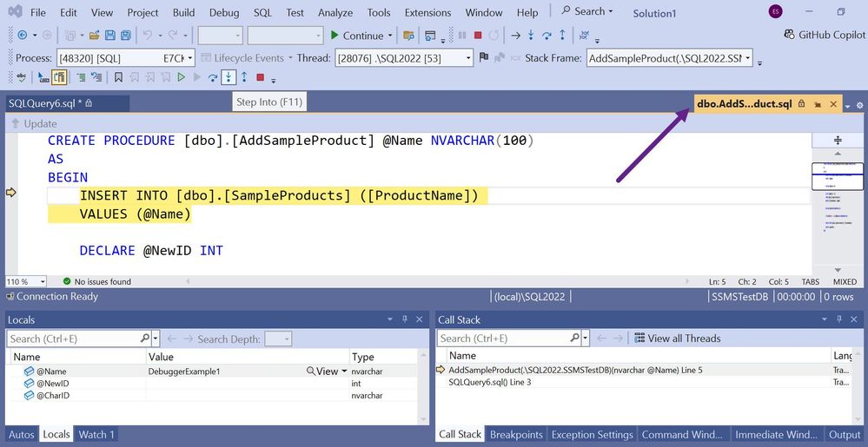
Task: Click the Save floppy disk icon
Action: (x=110, y=36)
